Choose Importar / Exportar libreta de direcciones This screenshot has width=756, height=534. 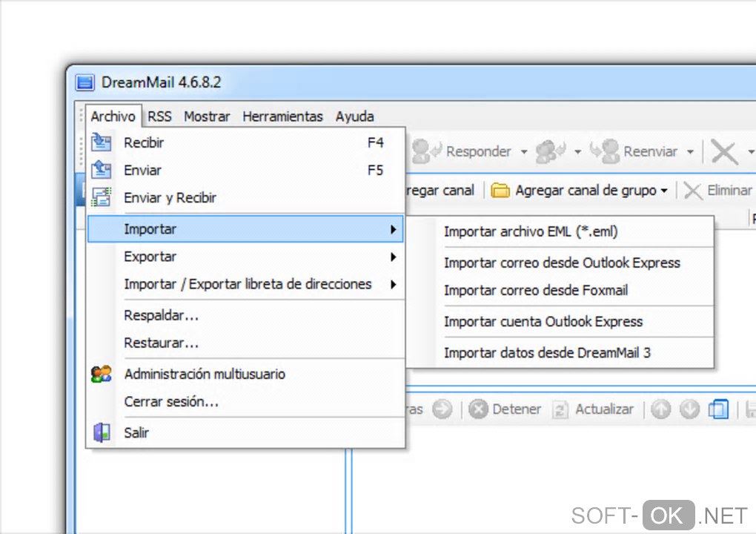tap(245, 284)
